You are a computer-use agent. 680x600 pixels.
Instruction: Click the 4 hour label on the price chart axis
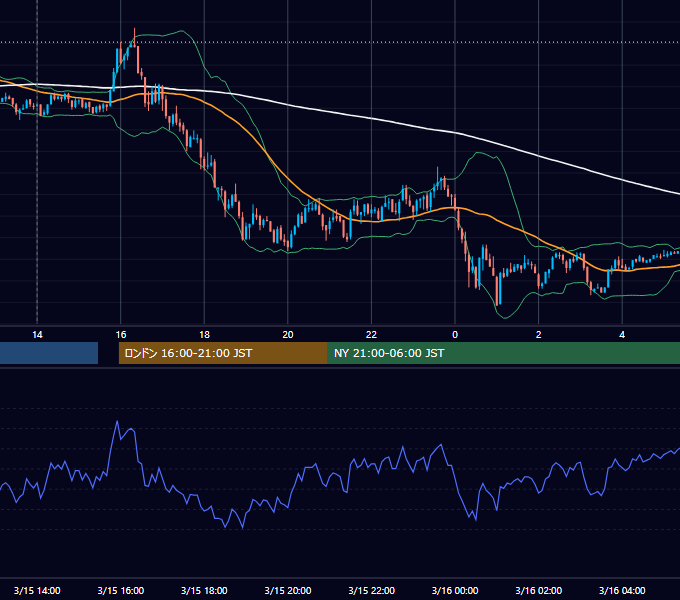pos(622,335)
